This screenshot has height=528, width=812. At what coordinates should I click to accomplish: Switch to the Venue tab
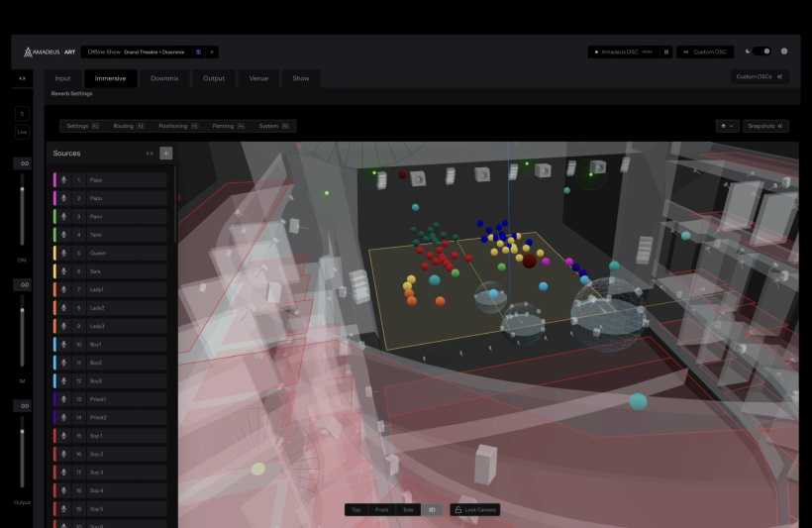point(258,78)
